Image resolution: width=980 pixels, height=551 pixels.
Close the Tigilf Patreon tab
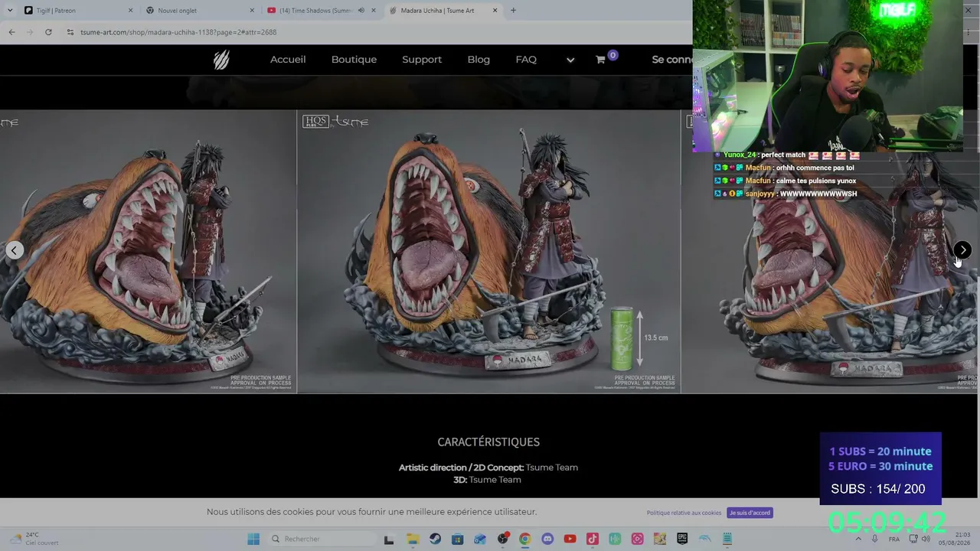pos(130,11)
